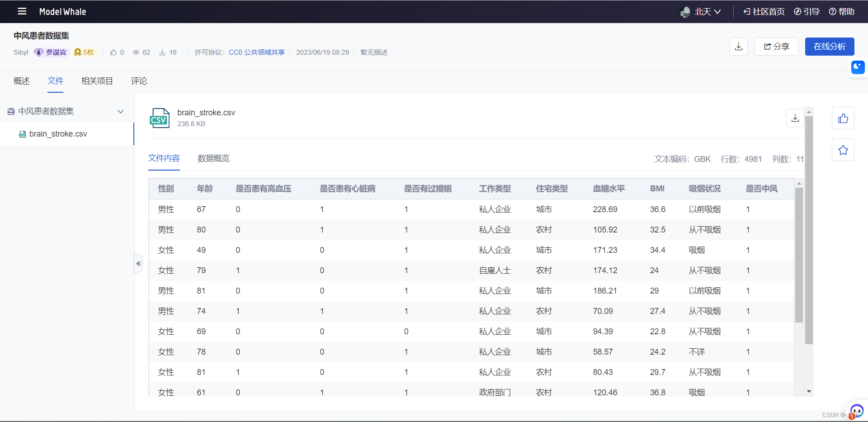Favorite the dataset with star side button
The height and width of the screenshot is (422, 868).
843,150
